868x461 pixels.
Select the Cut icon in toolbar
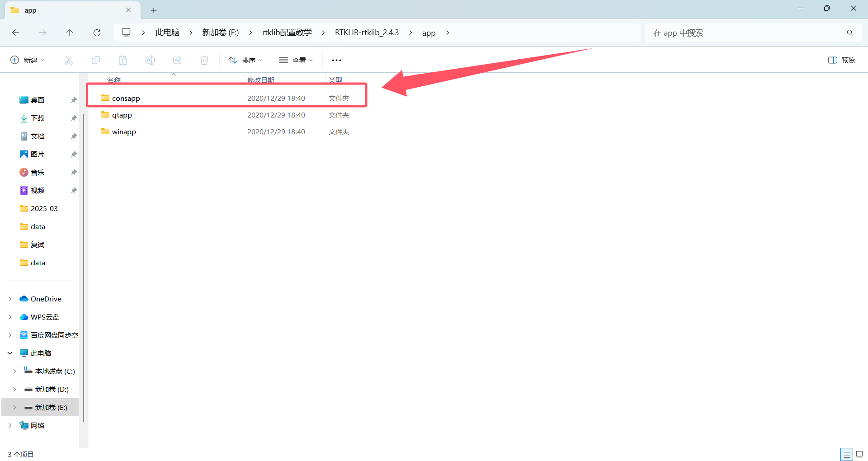pos(68,60)
